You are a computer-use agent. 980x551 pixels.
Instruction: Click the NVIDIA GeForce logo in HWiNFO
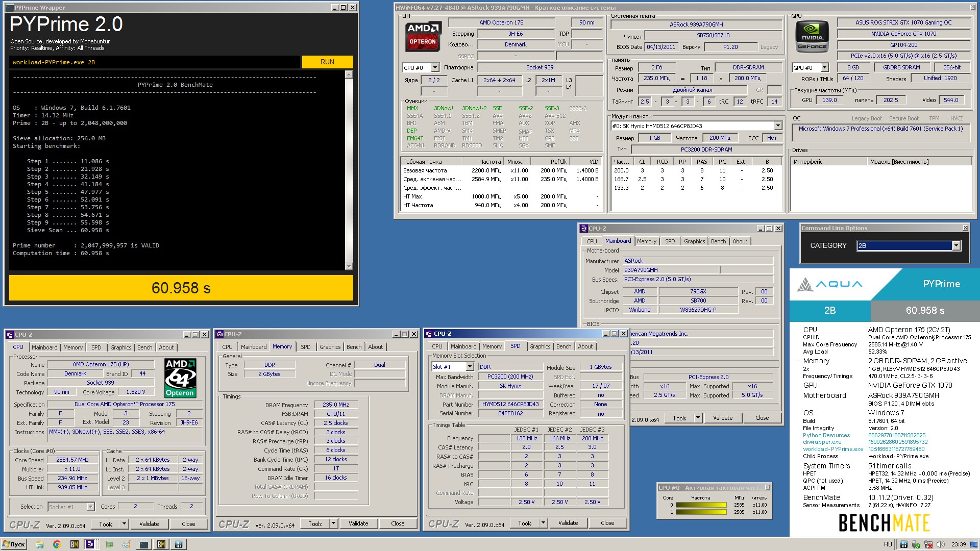pyautogui.click(x=812, y=37)
